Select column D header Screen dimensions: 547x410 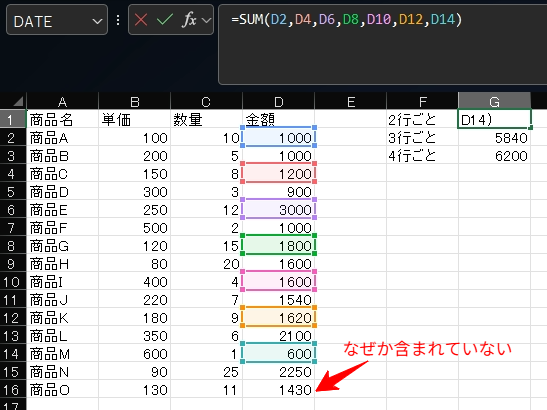coord(278,102)
